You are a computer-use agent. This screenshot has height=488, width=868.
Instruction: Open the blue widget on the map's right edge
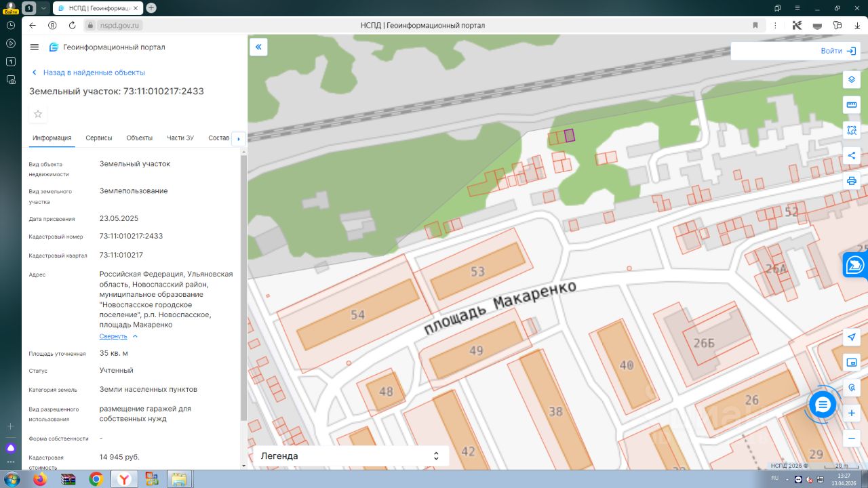click(855, 265)
